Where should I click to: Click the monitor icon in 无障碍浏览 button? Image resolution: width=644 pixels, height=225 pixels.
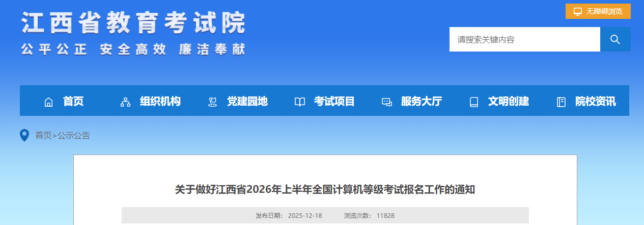(577, 11)
